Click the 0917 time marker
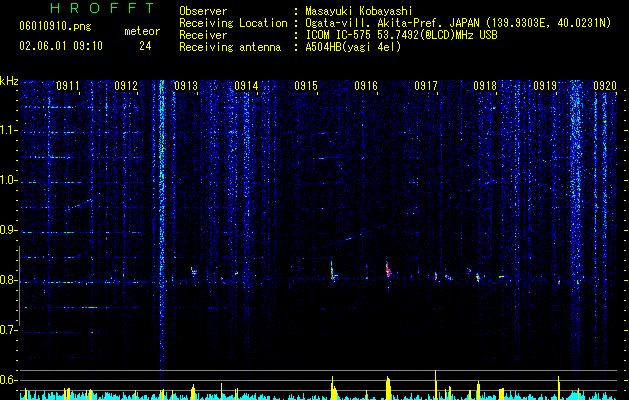The height and width of the screenshot is (400, 629). (426, 85)
